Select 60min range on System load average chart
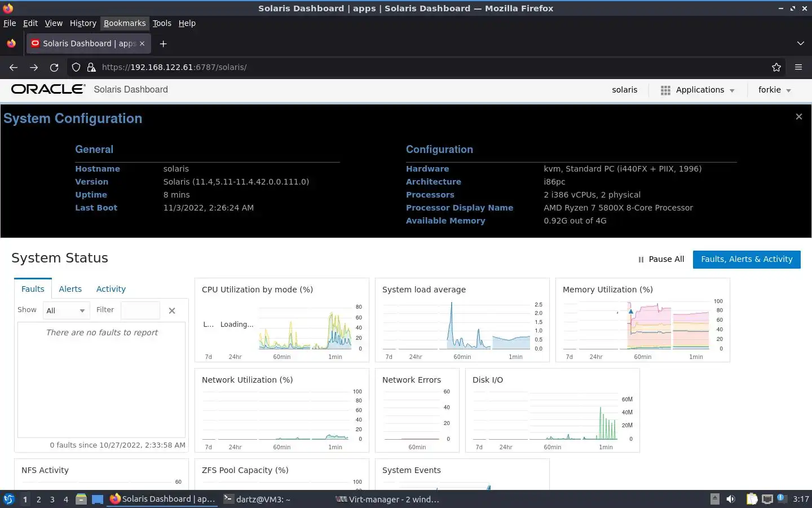Screen dimensions: 812x508 click(x=462, y=357)
